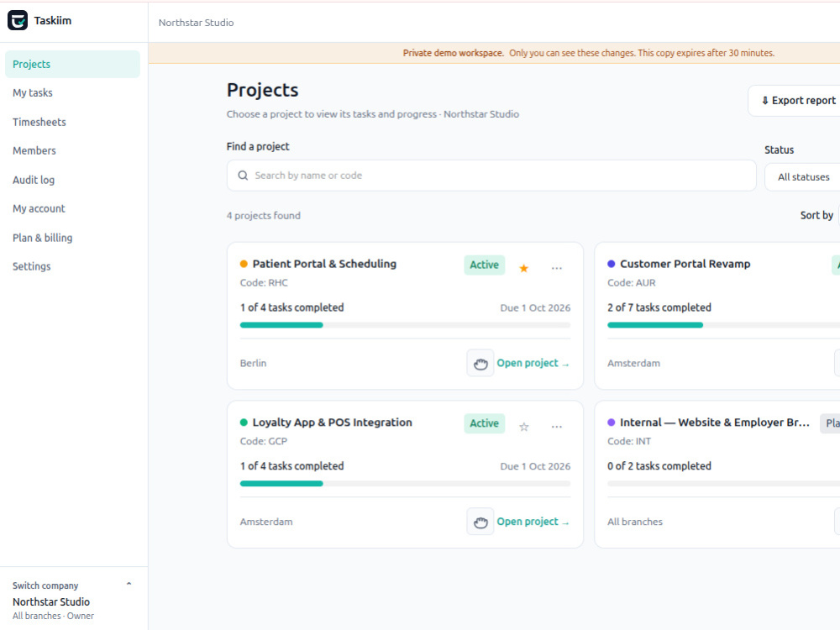
Task: Click the Active badge on Loyalty App card
Action: pos(485,423)
